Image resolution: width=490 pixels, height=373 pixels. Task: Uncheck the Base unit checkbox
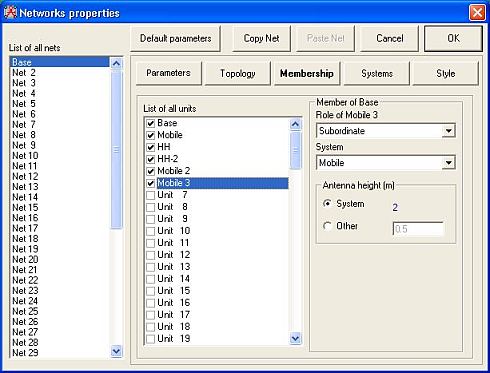(x=151, y=123)
